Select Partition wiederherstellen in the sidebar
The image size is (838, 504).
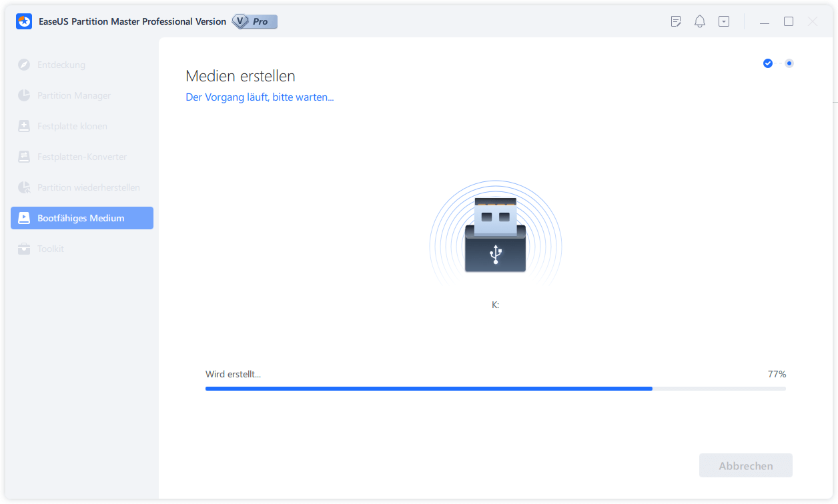82,187
